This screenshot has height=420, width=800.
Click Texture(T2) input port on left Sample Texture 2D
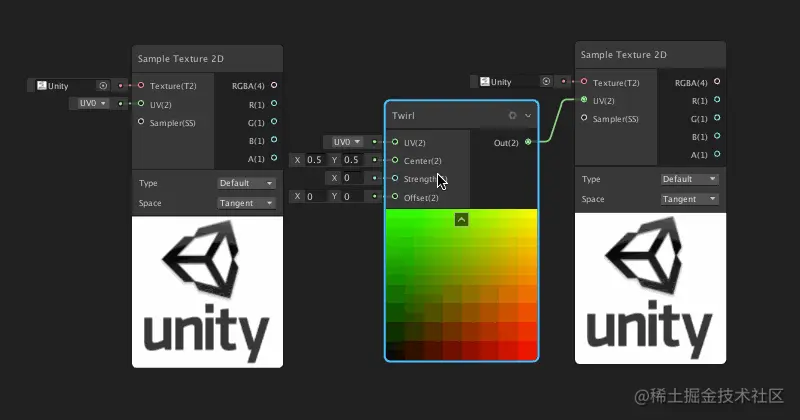(x=141, y=85)
